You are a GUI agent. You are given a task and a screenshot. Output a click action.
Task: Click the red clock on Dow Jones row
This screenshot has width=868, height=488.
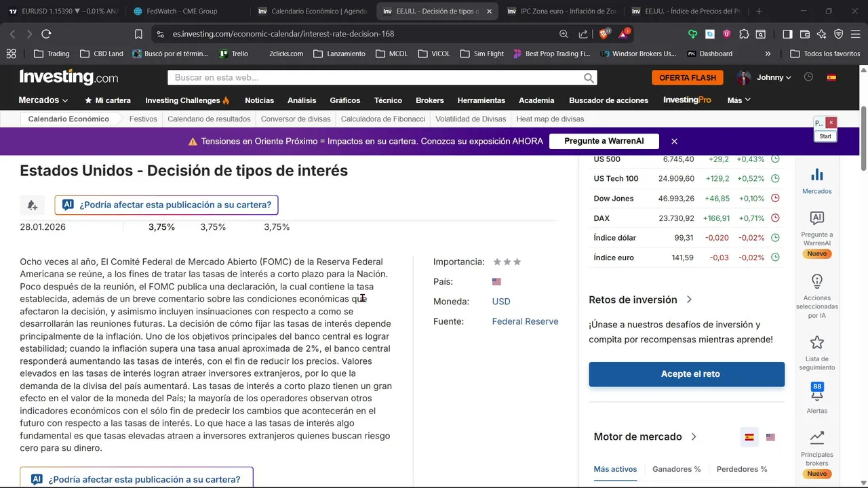pos(775,199)
